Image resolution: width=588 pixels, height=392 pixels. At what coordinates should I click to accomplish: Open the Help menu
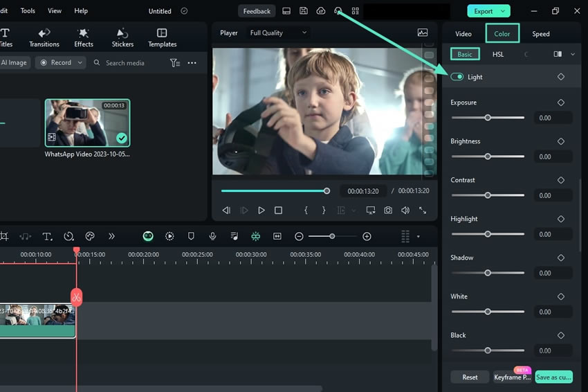point(81,11)
